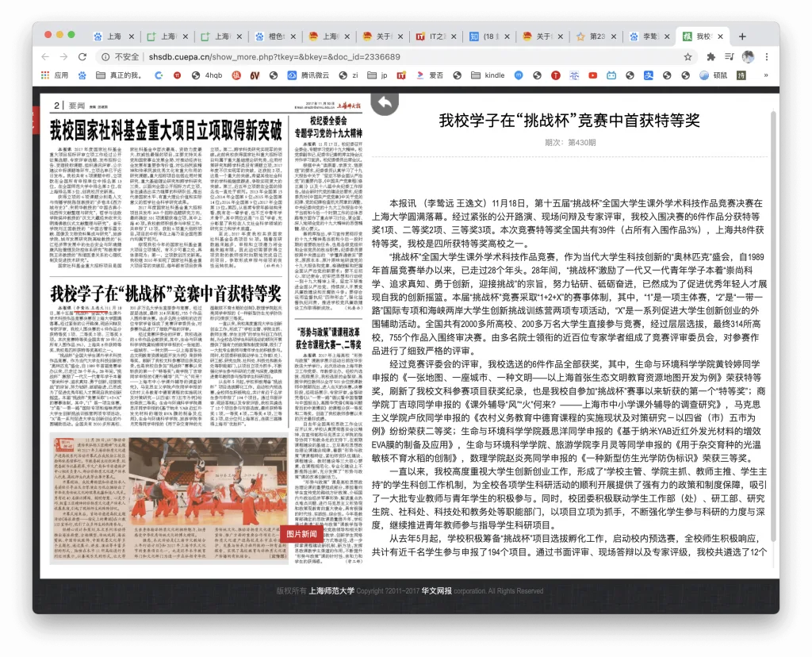Click the 期次:第430期 issue label
The image size is (812, 657).
pyautogui.click(x=569, y=143)
